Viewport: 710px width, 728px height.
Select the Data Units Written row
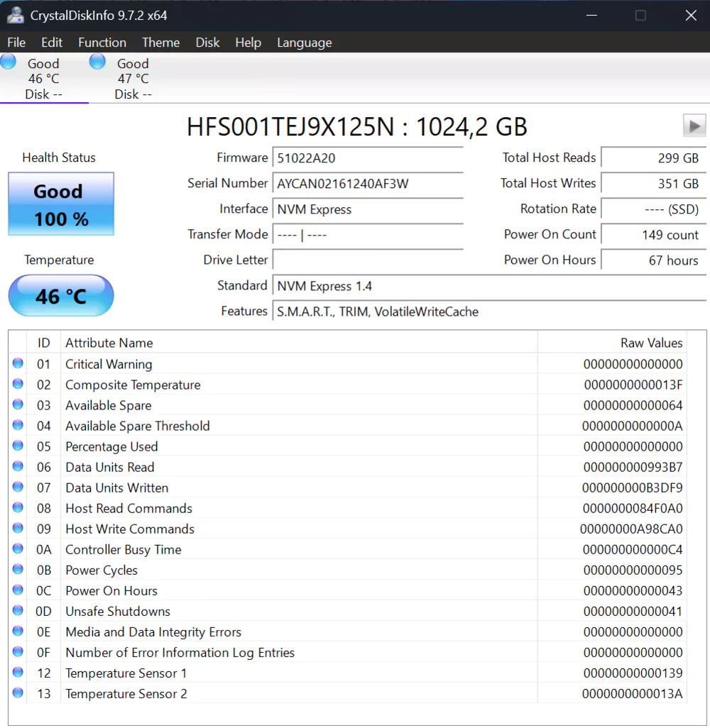[298, 487]
